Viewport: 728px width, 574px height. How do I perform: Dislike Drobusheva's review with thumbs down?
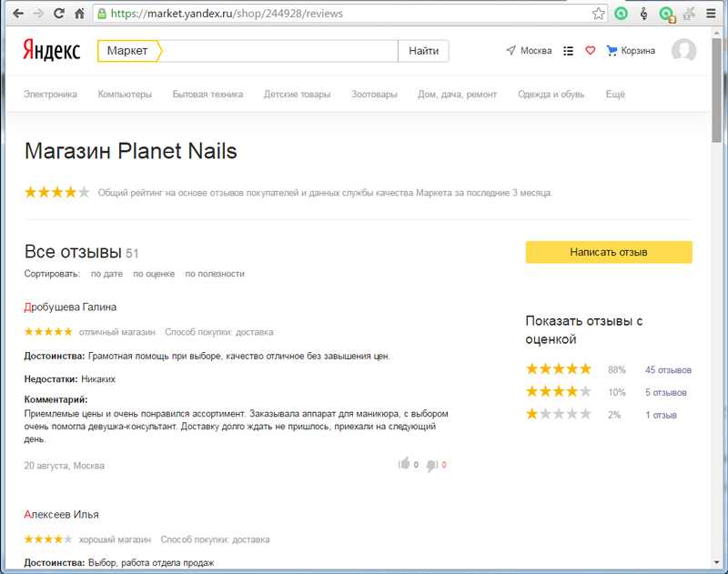pyautogui.click(x=431, y=465)
